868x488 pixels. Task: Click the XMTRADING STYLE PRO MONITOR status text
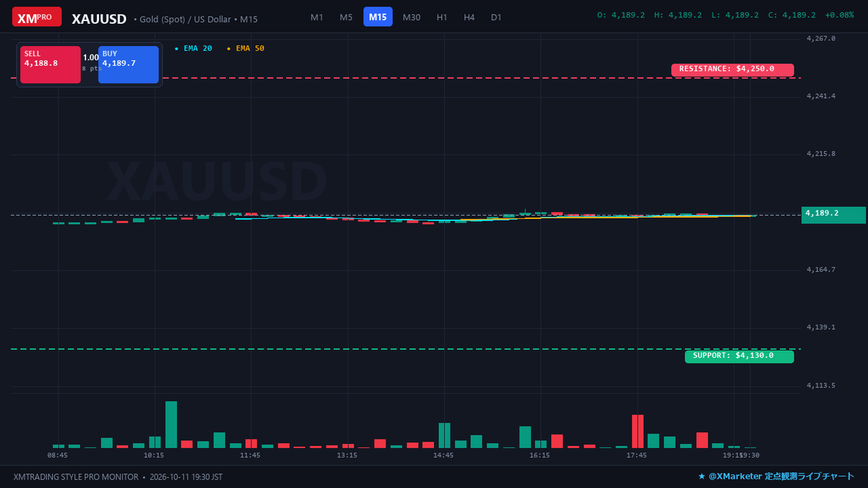pos(76,477)
